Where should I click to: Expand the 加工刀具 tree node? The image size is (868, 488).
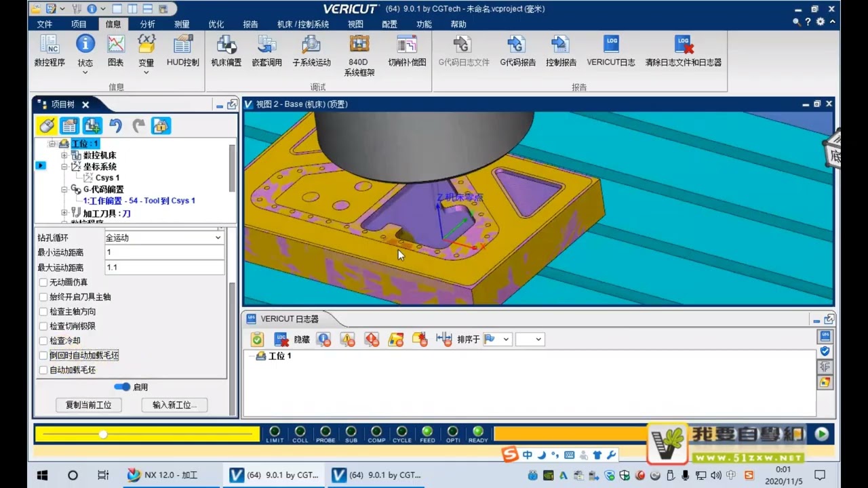click(x=65, y=213)
